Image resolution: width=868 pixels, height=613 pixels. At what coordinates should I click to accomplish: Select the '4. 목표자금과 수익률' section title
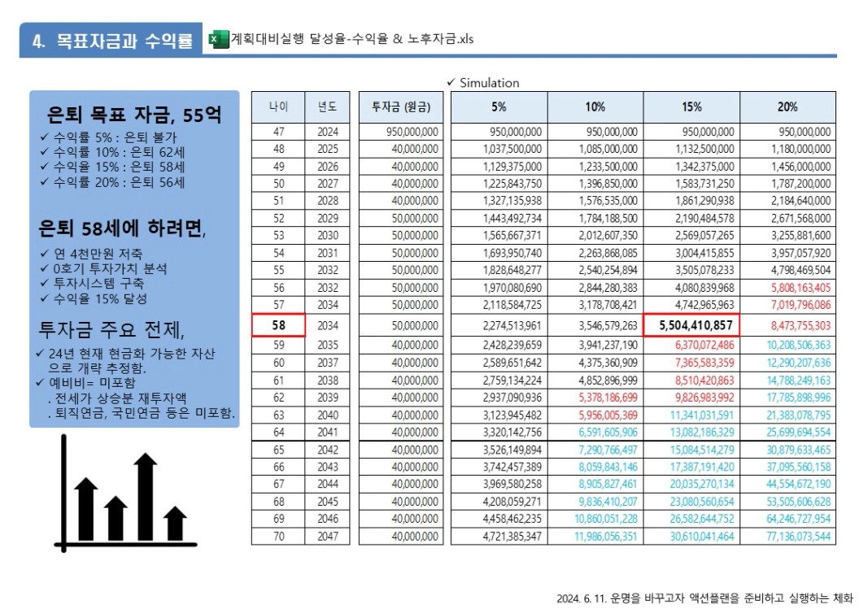coord(112,41)
